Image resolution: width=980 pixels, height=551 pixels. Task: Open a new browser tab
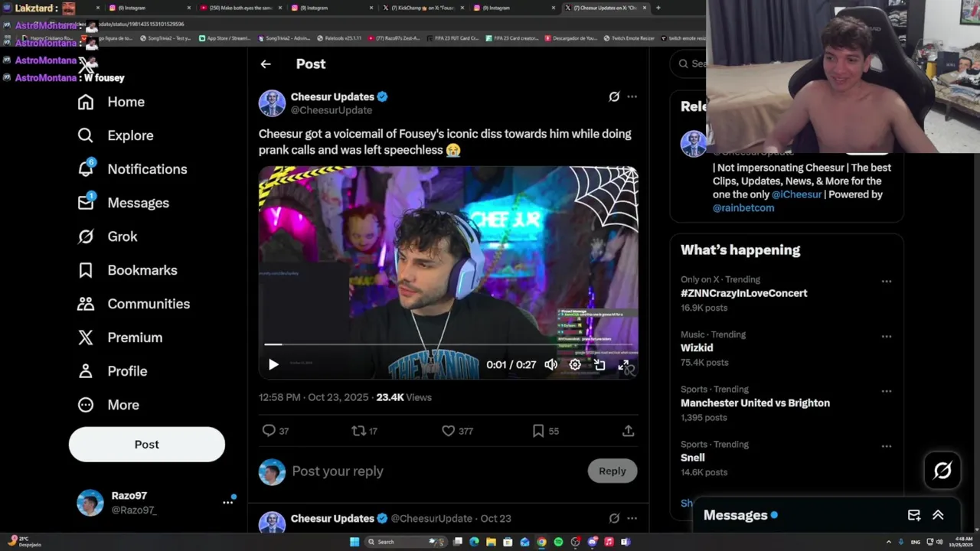coord(658,8)
